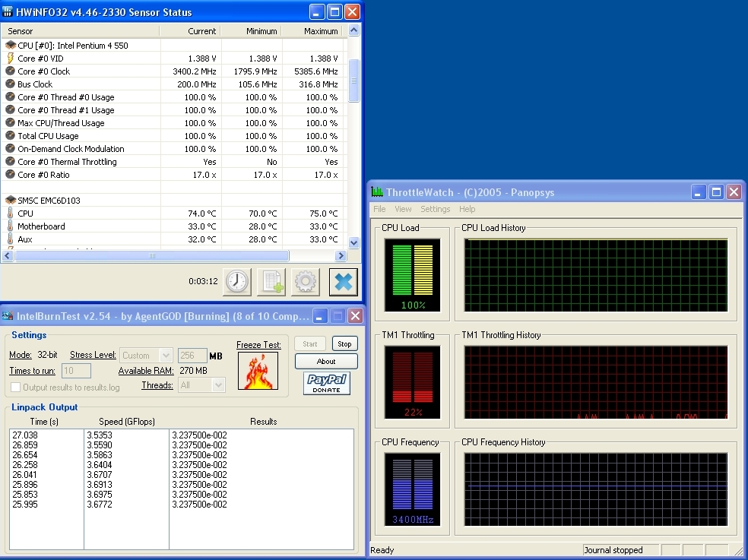Open ThrottleWatch File menu
Image resolution: width=748 pixels, height=560 pixels.
380,209
